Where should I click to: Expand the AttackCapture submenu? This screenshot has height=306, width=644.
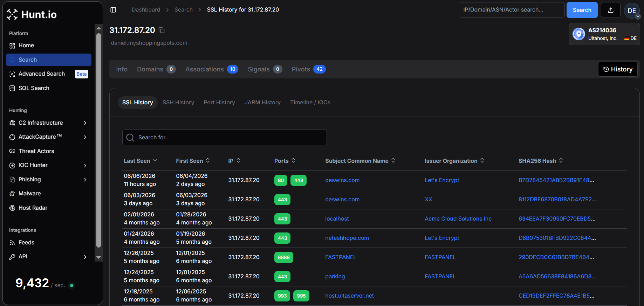click(85, 137)
